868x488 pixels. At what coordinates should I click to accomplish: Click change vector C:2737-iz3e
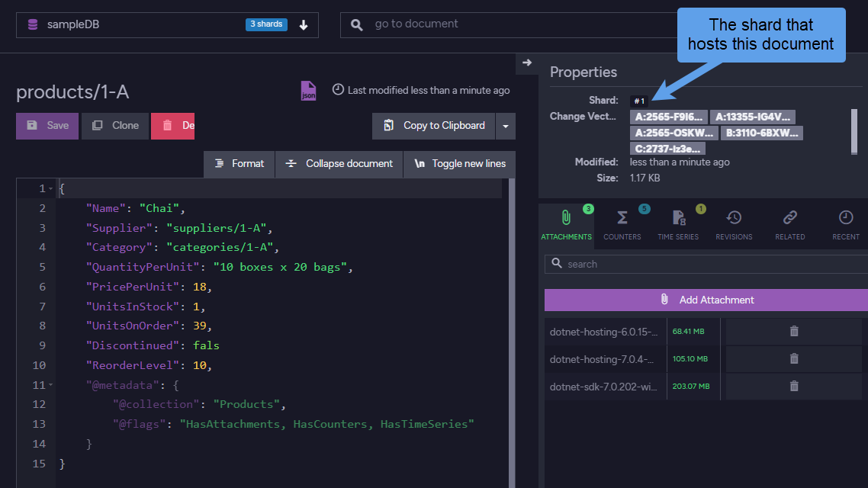coord(667,149)
